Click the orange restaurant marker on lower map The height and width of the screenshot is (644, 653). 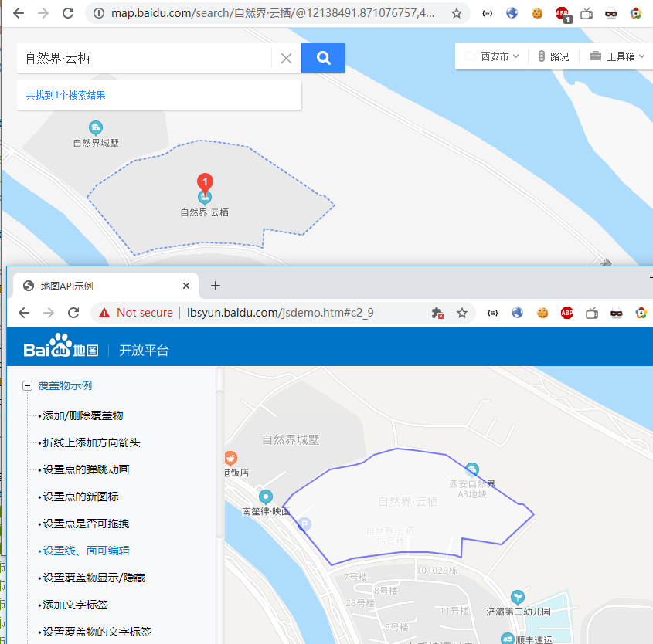click(230, 459)
